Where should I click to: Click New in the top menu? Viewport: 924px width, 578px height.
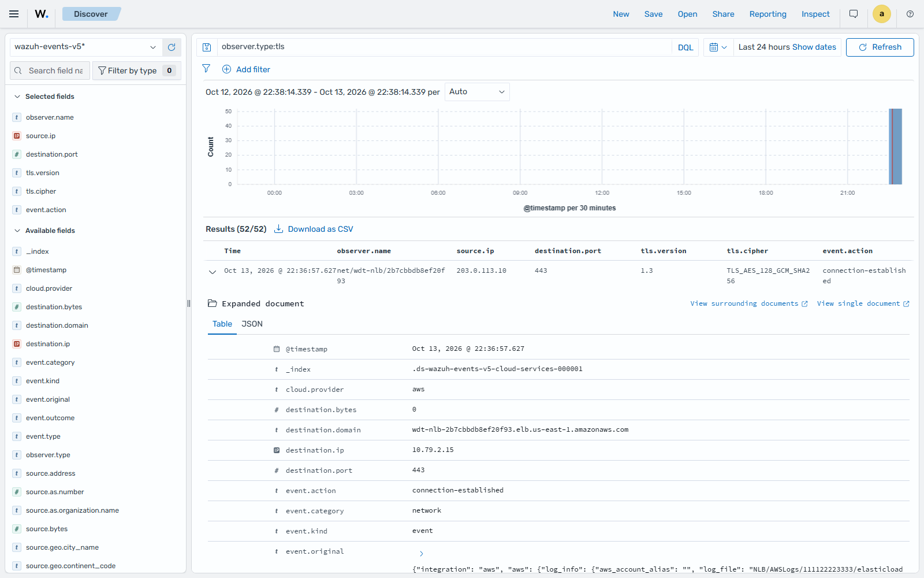[621, 14]
